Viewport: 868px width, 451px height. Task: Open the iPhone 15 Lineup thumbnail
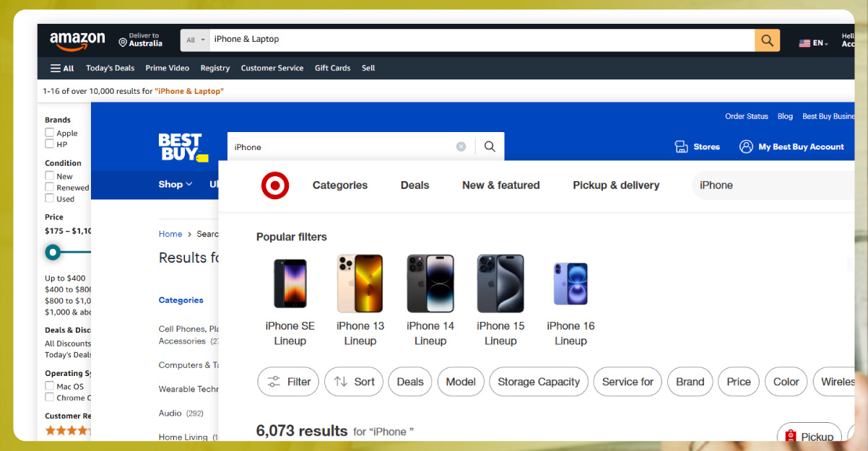tap(500, 283)
